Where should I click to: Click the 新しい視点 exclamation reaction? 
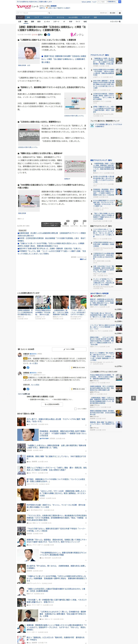[x=83, y=223]
